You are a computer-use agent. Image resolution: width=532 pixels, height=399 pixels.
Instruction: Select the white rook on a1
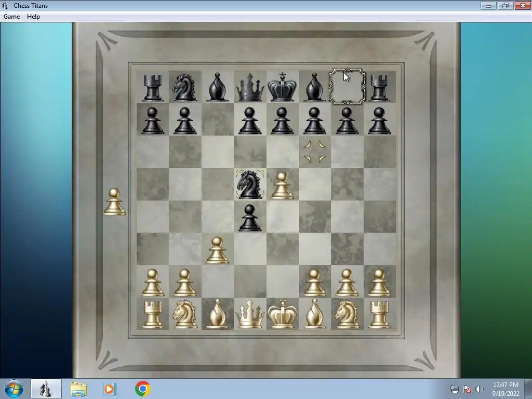(152, 315)
